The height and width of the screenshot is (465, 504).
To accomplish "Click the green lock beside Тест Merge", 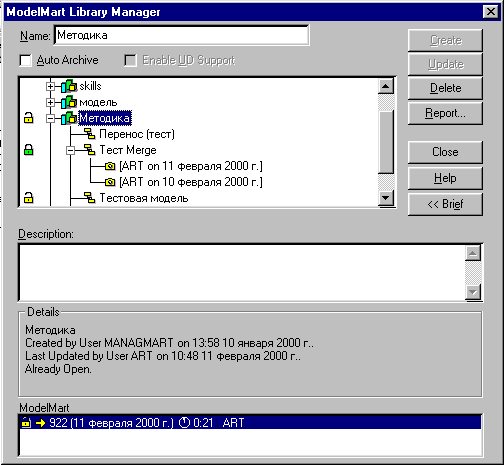I will click(x=29, y=150).
